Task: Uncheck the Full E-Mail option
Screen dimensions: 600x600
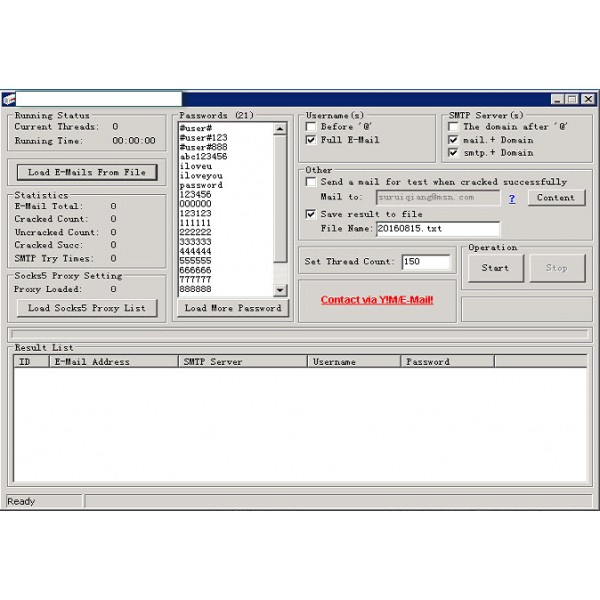Action: pyautogui.click(x=311, y=140)
